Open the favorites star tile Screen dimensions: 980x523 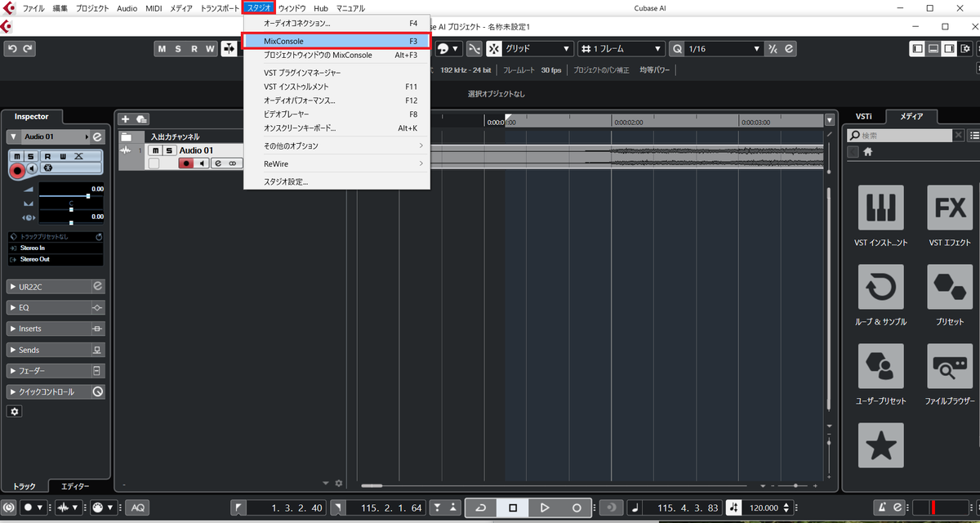[881, 445]
